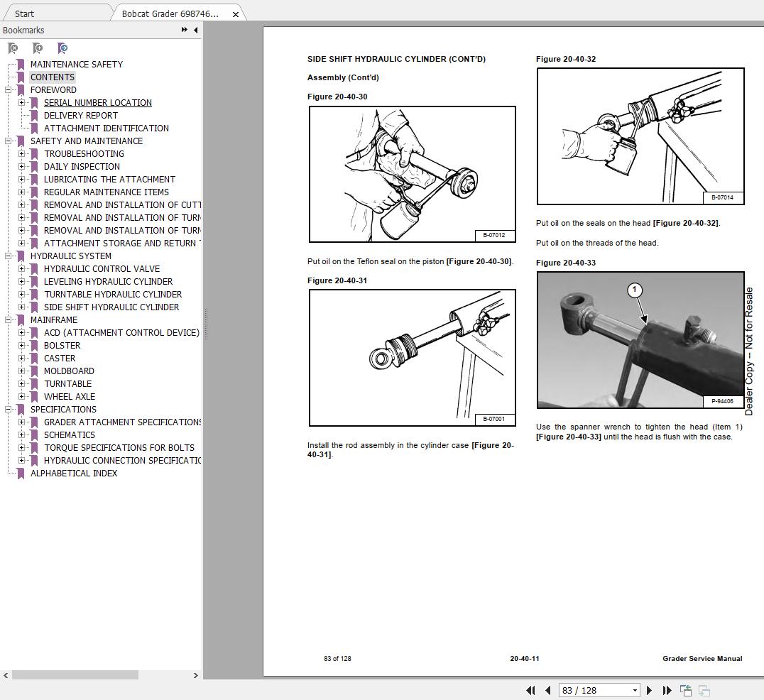Image resolution: width=764 pixels, height=700 pixels.
Task: Click the set bookmark destination icon
Action: click(x=62, y=48)
